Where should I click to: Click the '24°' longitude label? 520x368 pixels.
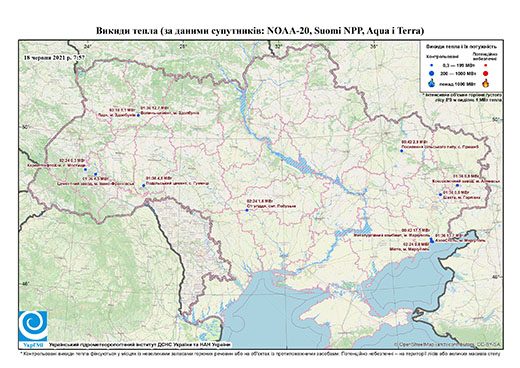pyautogui.click(x=88, y=46)
